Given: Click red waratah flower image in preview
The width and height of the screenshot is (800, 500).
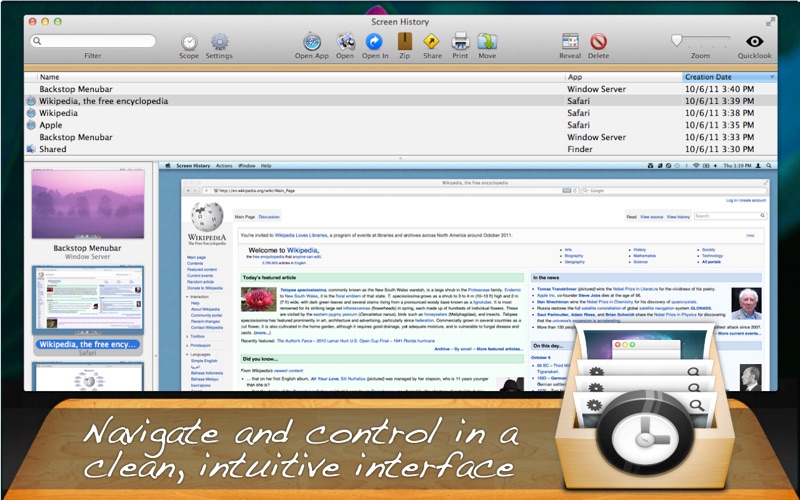Looking at the screenshot, I should point(259,299).
